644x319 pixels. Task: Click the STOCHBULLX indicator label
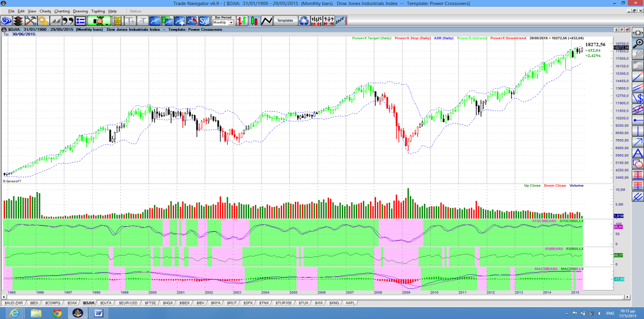click(572, 221)
